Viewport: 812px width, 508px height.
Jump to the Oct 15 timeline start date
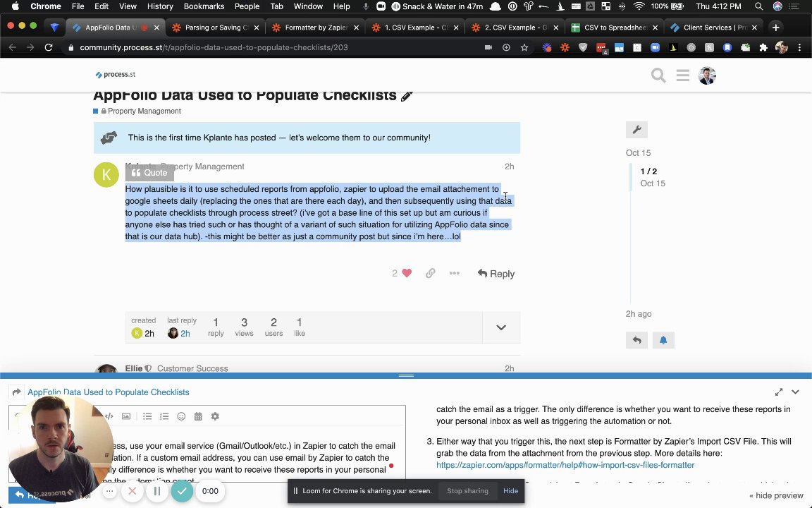(638, 153)
